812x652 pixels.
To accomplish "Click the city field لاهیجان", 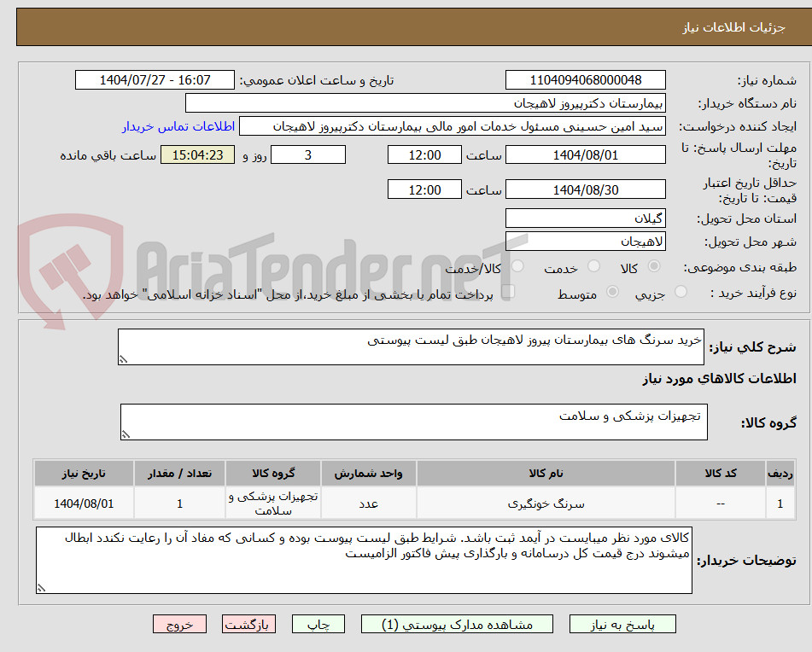I will point(585,242).
